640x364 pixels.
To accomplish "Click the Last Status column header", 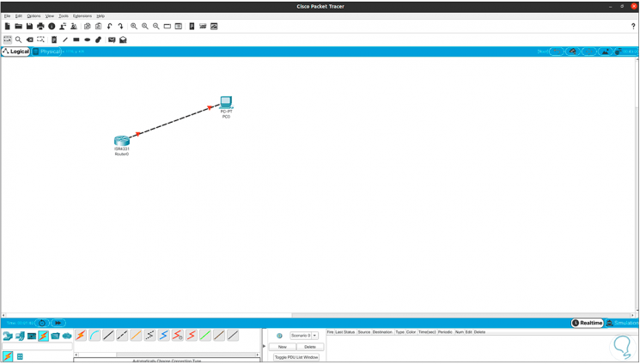I will click(344, 332).
